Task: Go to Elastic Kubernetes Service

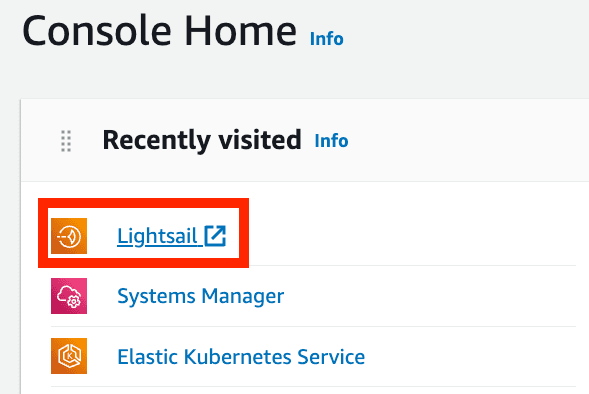Action: tap(241, 356)
